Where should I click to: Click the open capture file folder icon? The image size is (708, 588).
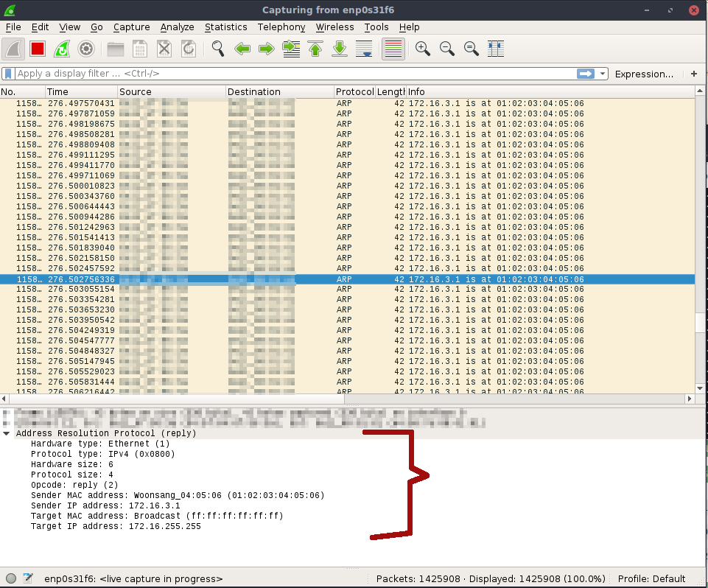[x=116, y=49]
